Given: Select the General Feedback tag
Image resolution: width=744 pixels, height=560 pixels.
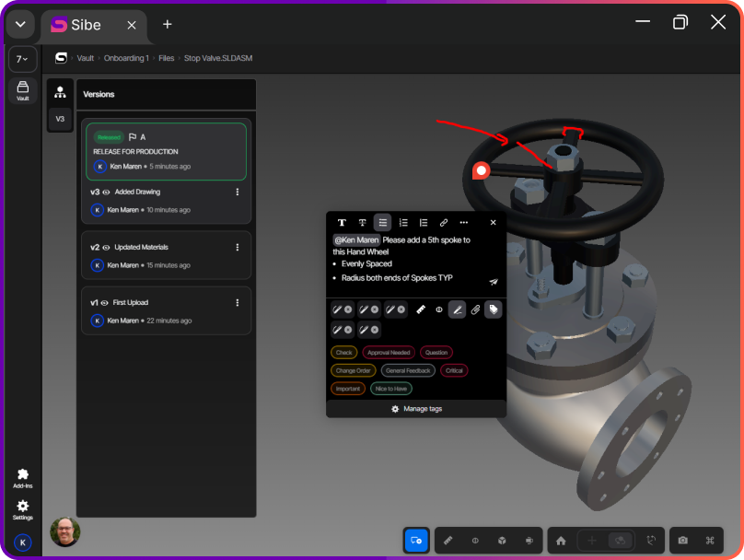Looking at the screenshot, I should click(408, 370).
